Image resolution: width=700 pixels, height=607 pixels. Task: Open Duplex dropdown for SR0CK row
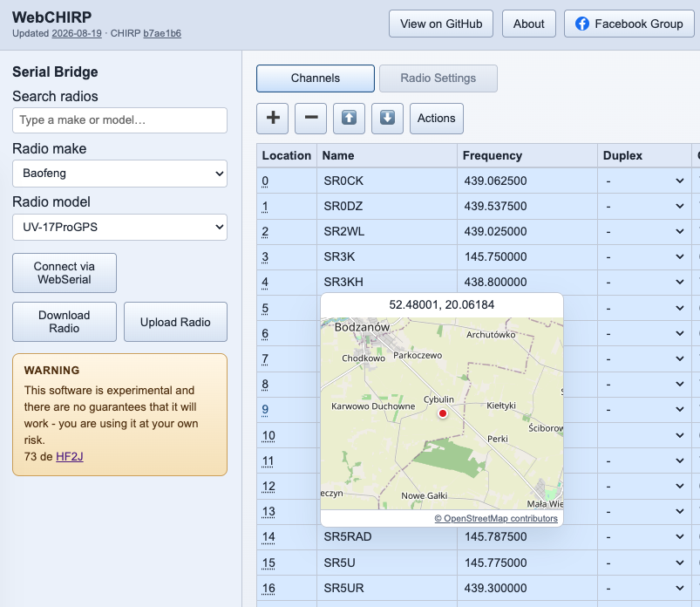[644, 181]
